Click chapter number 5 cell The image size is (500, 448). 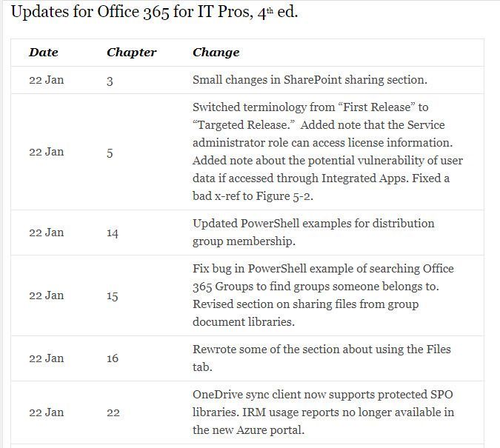[110, 153]
